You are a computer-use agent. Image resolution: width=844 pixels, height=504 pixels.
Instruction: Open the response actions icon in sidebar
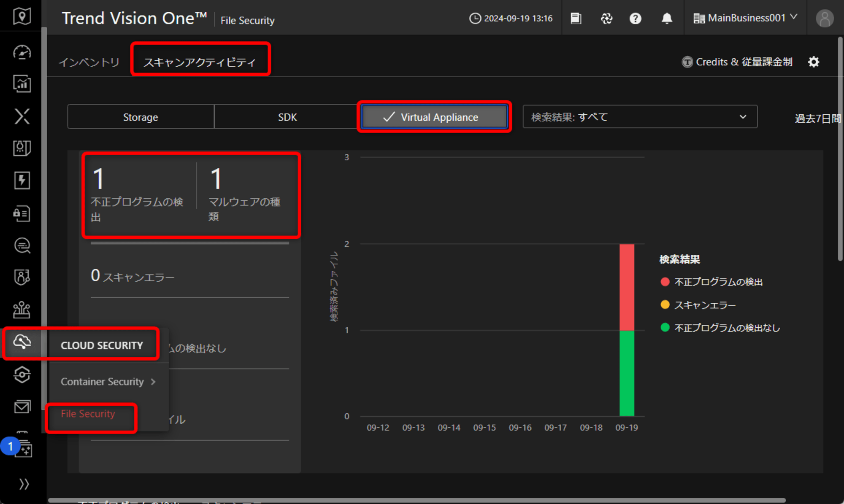coord(20,181)
